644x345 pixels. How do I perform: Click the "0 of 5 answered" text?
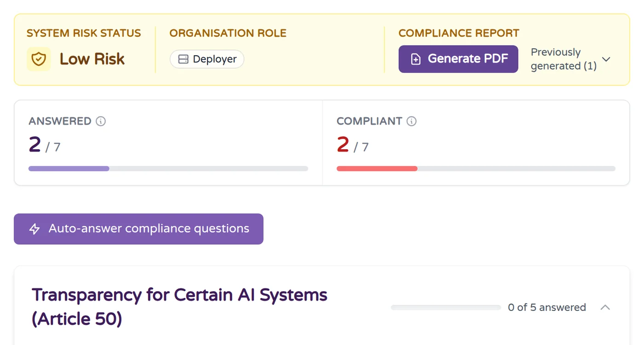pyautogui.click(x=547, y=307)
